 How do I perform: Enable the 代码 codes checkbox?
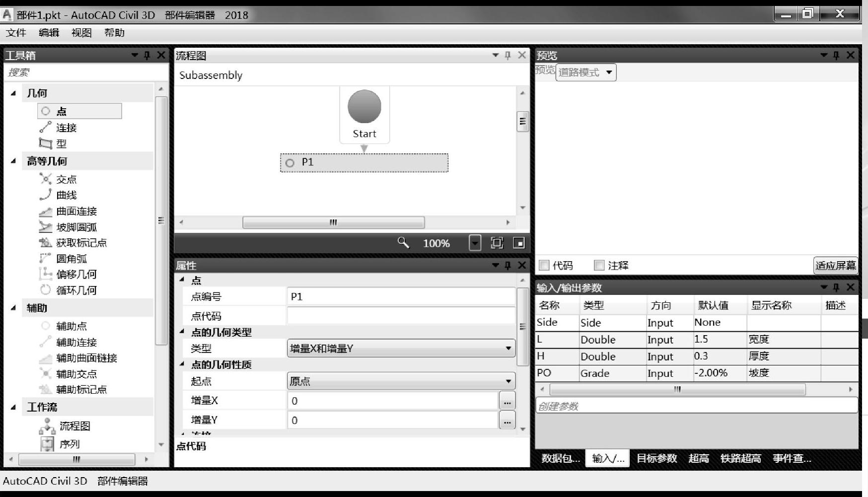(x=544, y=266)
